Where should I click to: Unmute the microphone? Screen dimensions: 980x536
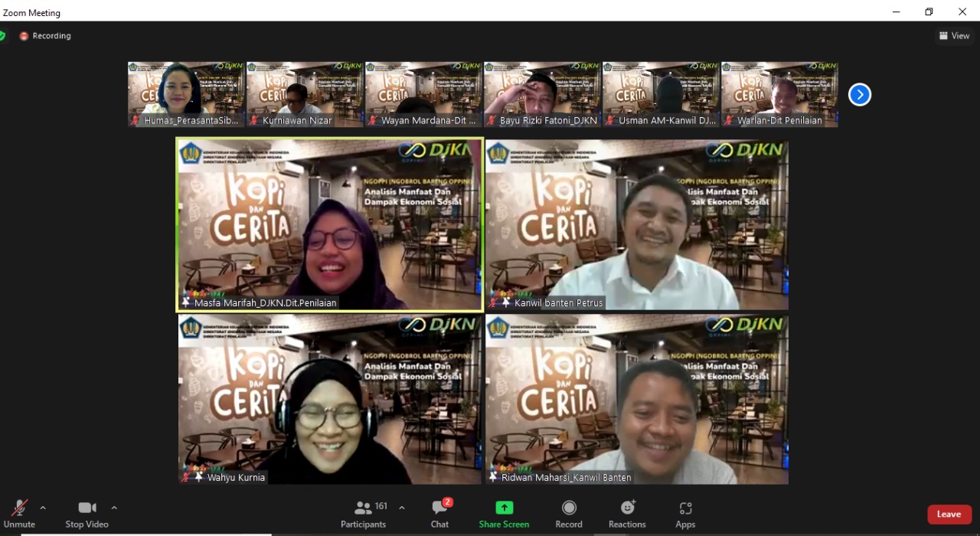click(19, 513)
